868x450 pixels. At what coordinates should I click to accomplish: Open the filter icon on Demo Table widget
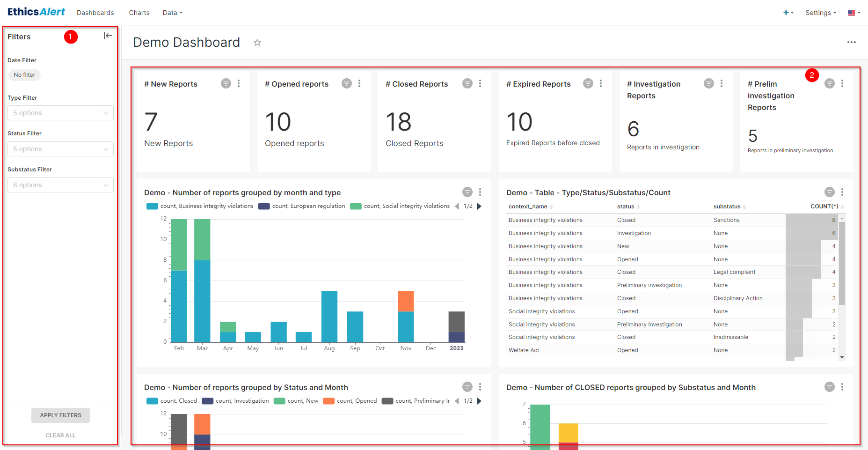(829, 192)
